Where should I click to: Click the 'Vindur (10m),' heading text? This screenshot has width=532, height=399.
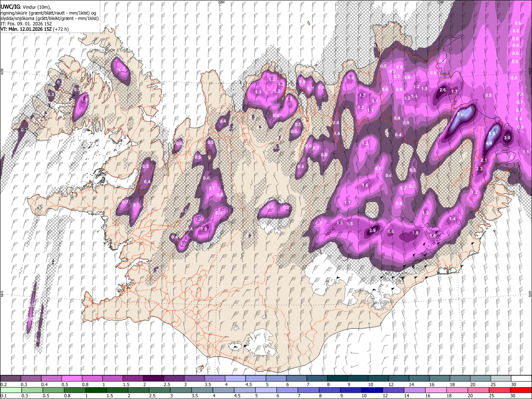37,7
